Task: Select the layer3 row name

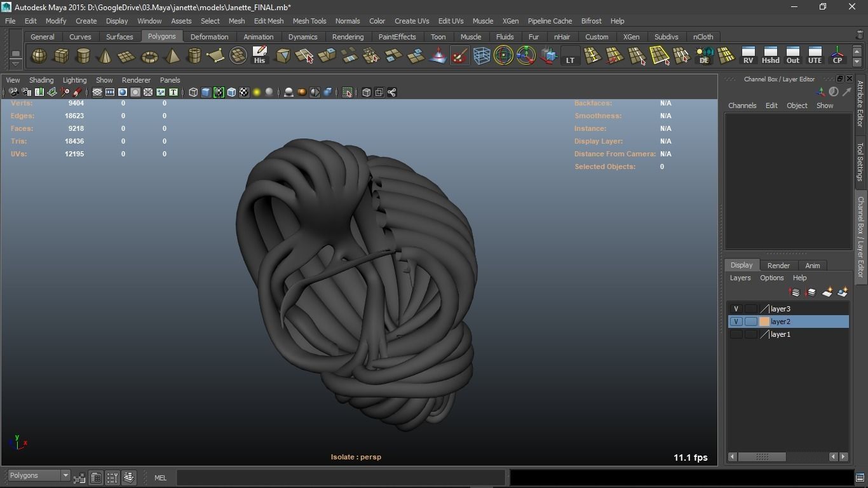Action: pos(780,309)
